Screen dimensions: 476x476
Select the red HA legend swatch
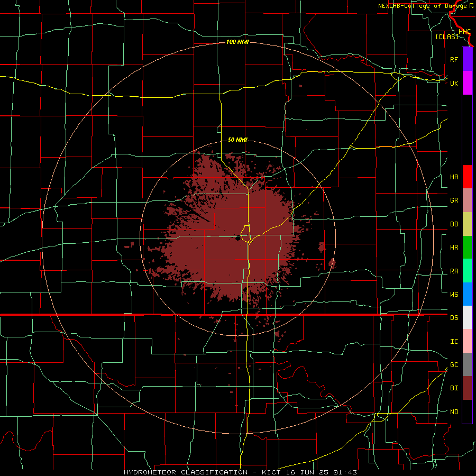coord(467,177)
